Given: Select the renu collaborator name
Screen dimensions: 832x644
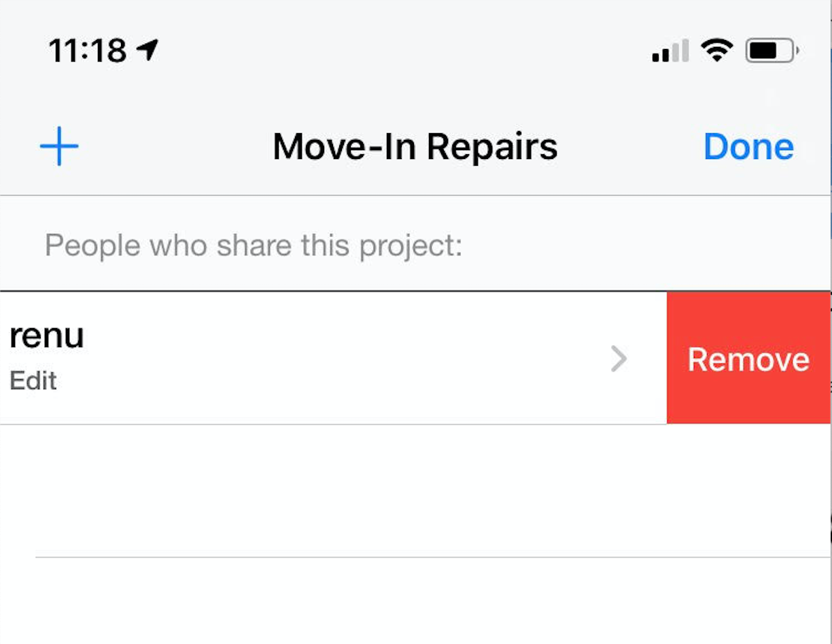Looking at the screenshot, I should pos(47,336).
